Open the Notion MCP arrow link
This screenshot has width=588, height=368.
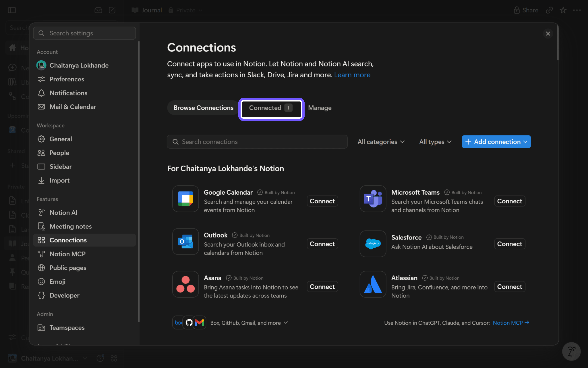(x=511, y=323)
